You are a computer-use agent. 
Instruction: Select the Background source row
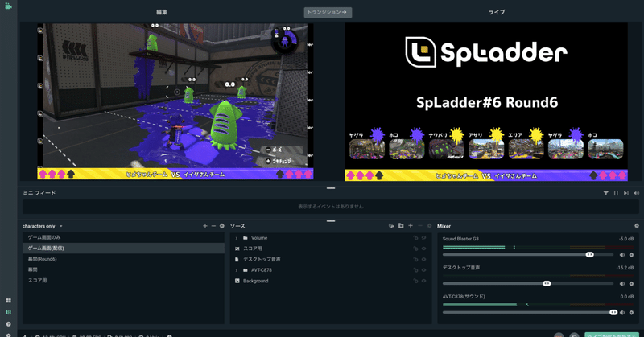coord(331,281)
